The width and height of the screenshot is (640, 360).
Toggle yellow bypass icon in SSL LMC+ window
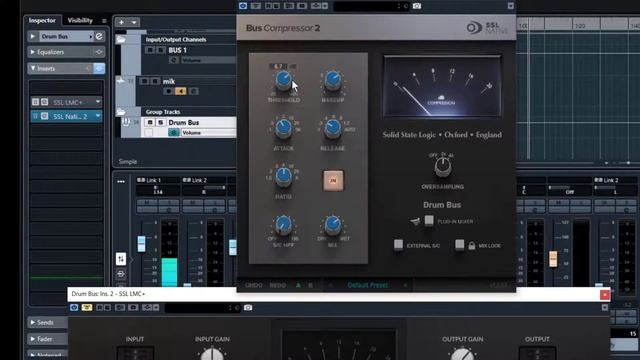tap(87, 307)
